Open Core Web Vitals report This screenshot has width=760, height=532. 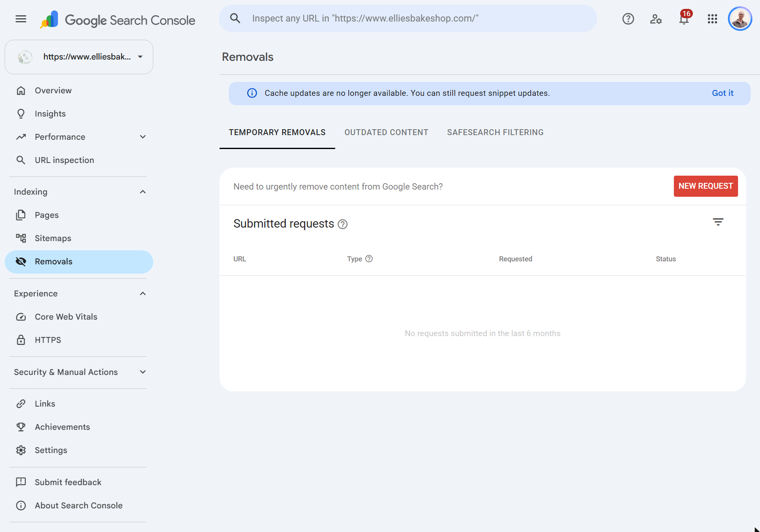click(x=79, y=317)
